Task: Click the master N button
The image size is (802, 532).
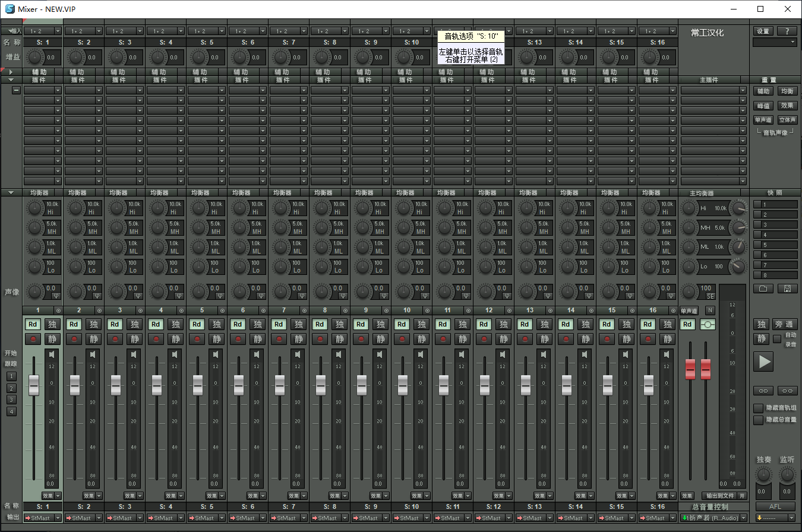Action: 710,311
